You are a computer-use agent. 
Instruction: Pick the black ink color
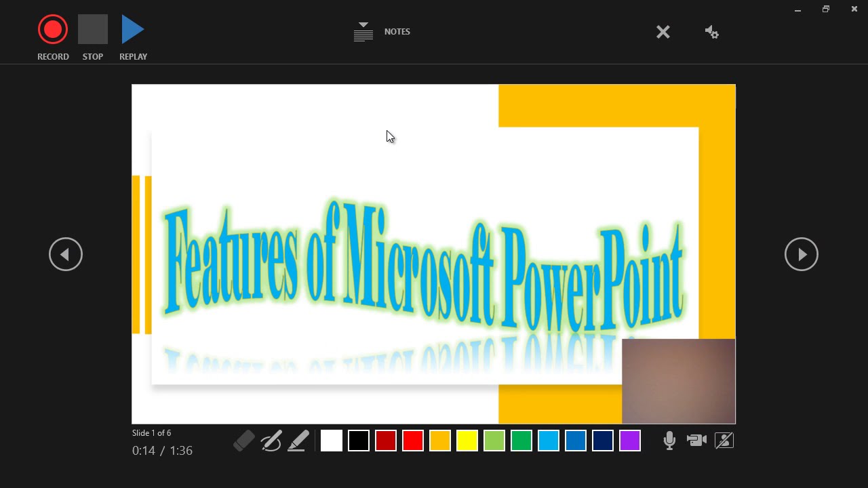[x=359, y=441]
